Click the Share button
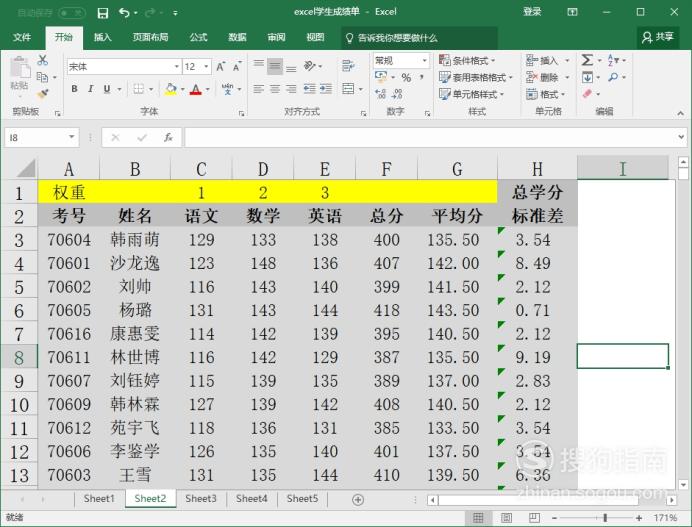692x527 pixels. (658, 38)
